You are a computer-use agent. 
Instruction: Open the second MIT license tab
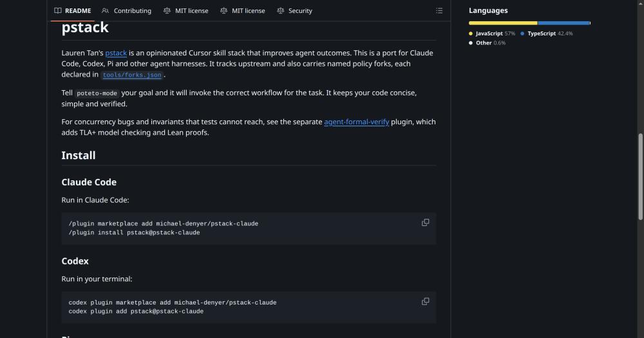point(242,11)
